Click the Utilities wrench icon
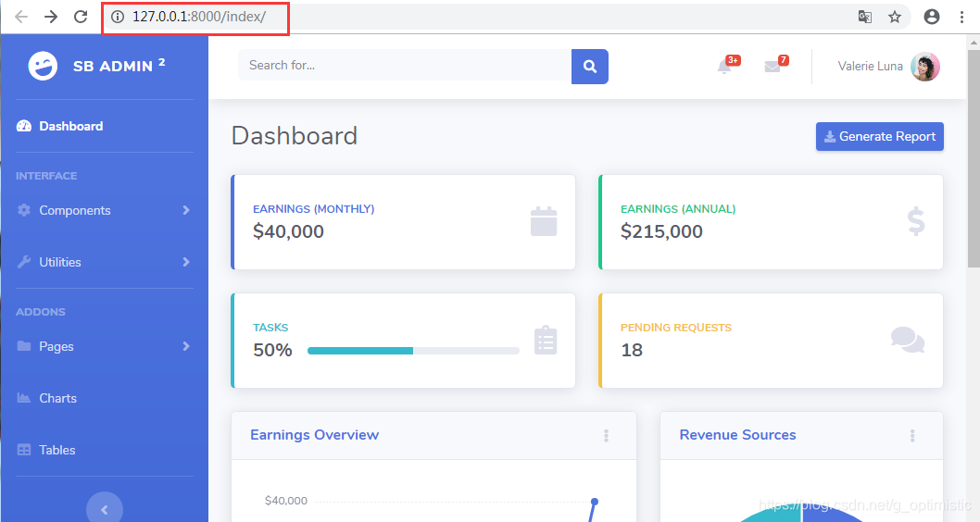 coord(24,262)
